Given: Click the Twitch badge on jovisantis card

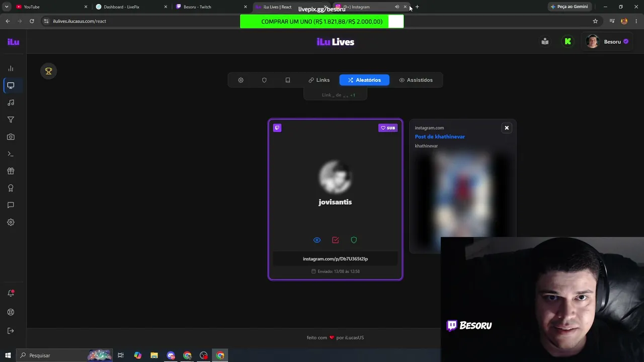Looking at the screenshot, I should pos(277,128).
